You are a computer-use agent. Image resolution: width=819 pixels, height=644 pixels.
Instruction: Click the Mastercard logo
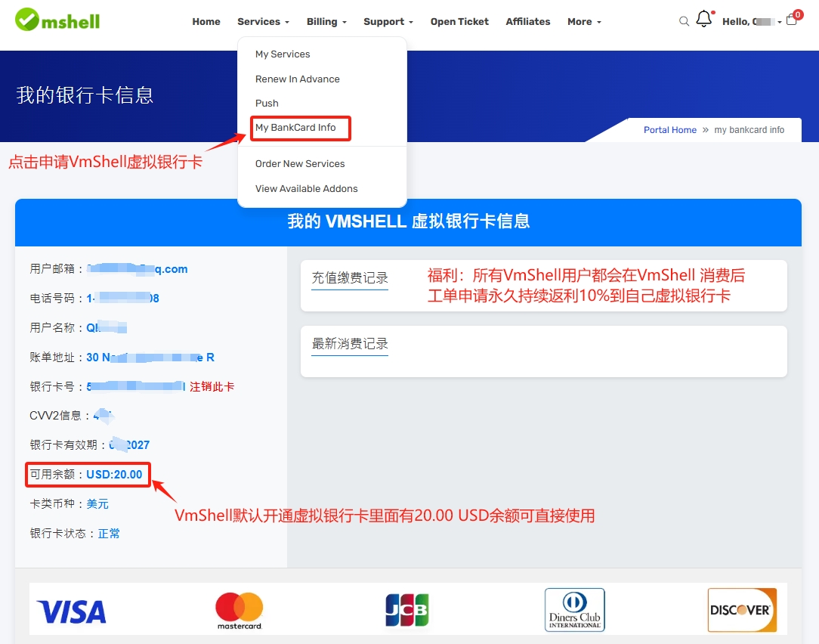[240, 609]
